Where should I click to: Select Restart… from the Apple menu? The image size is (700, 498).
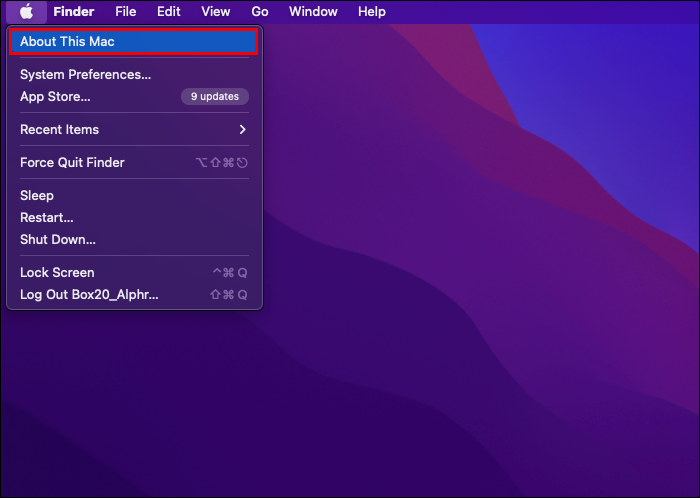click(133, 217)
